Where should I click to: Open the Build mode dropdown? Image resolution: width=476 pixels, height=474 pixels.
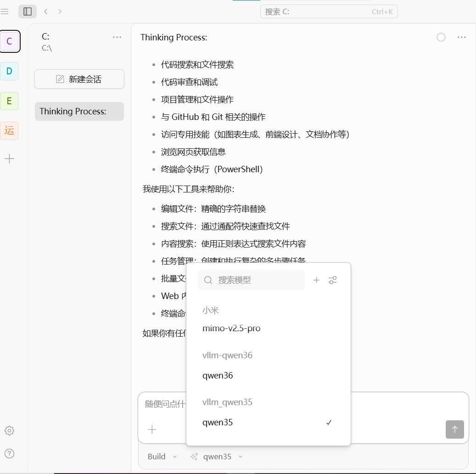[162, 457]
